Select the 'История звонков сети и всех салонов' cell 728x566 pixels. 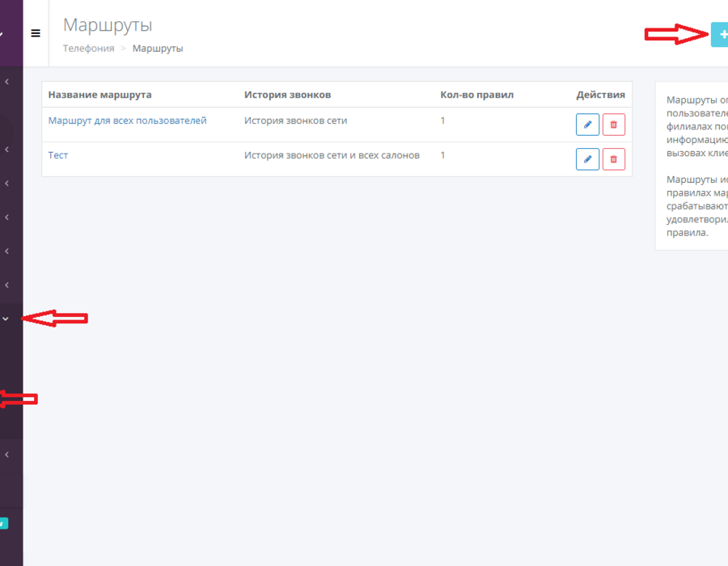[332, 155]
